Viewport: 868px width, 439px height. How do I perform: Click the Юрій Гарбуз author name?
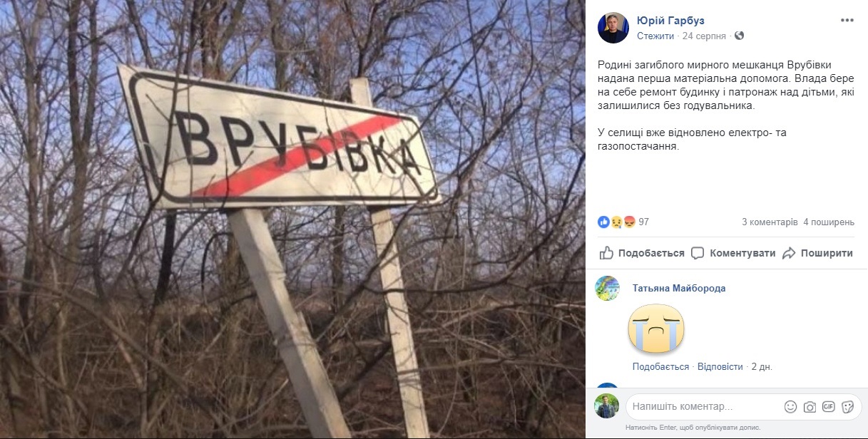click(x=670, y=21)
